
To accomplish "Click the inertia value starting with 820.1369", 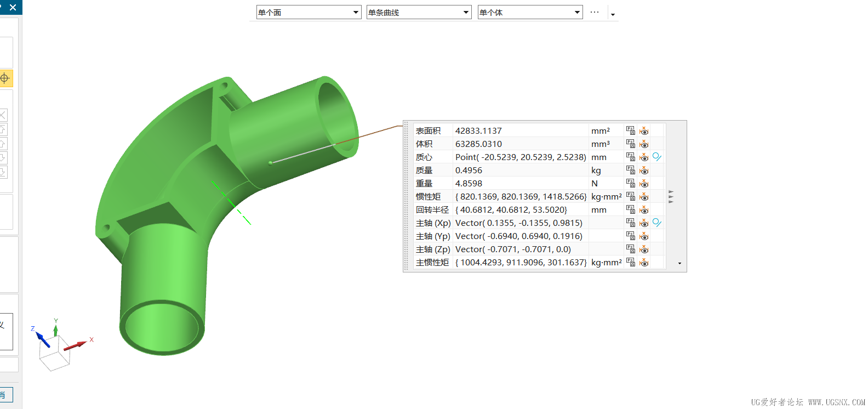I will (521, 196).
